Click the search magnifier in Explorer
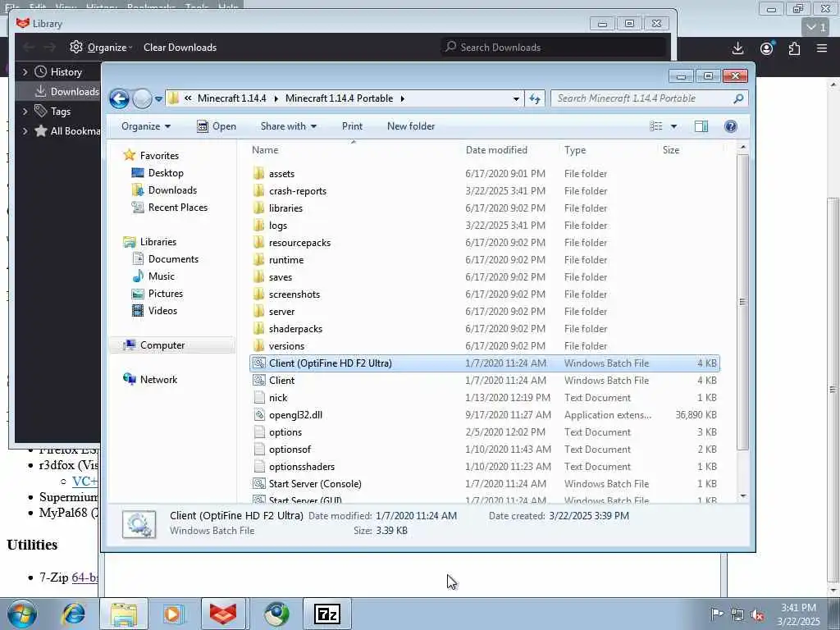 tap(738, 98)
